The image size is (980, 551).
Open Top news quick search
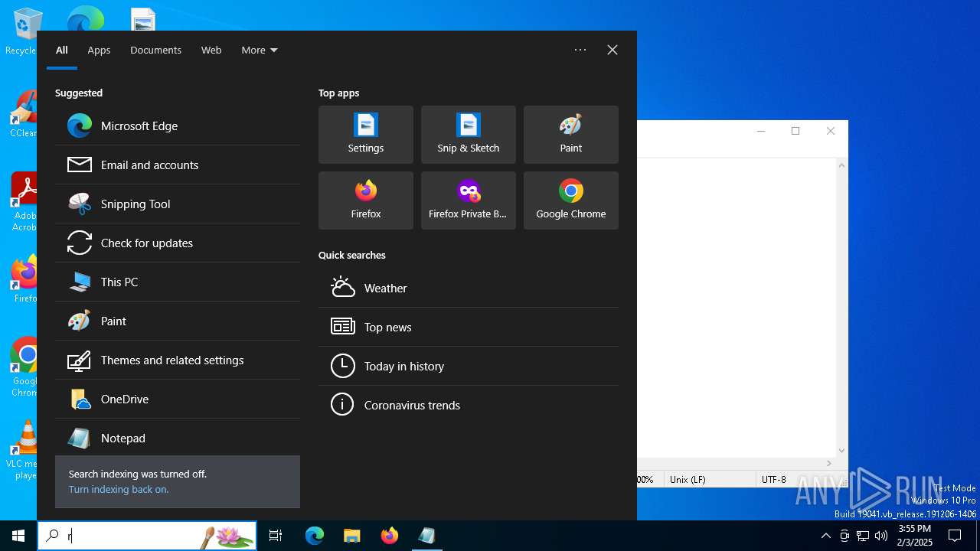click(469, 327)
